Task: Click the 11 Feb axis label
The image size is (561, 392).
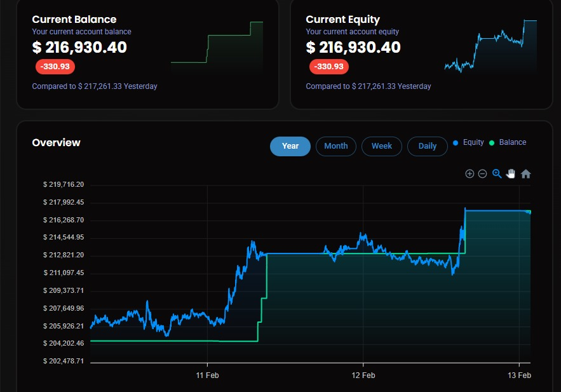Action: click(207, 375)
